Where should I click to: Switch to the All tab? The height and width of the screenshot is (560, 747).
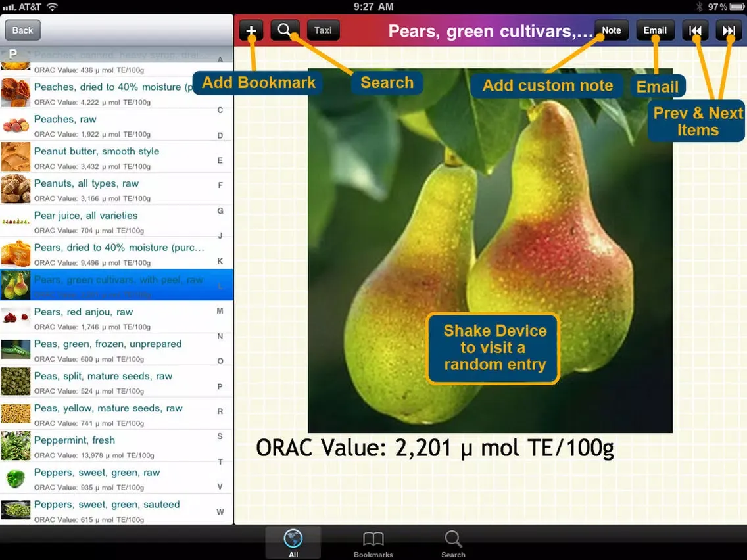(x=293, y=543)
